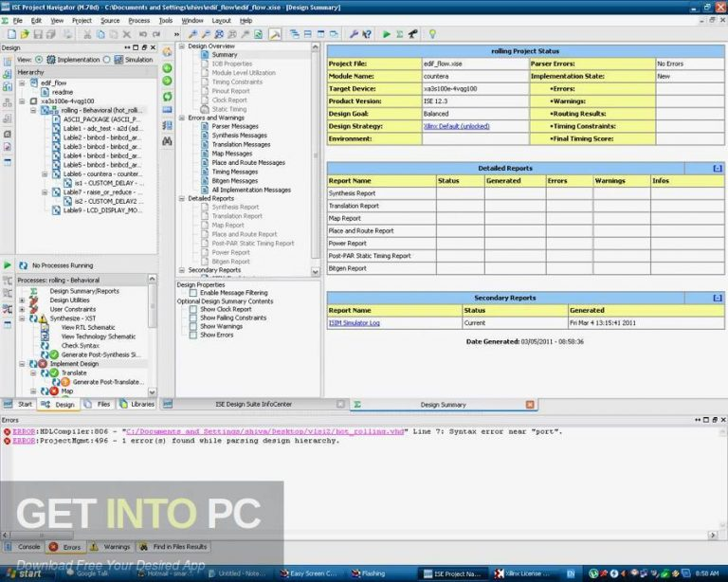This screenshot has width=728, height=582.
Task: Open the ISE Design Suite InfoCenter tab
Action: [253, 404]
